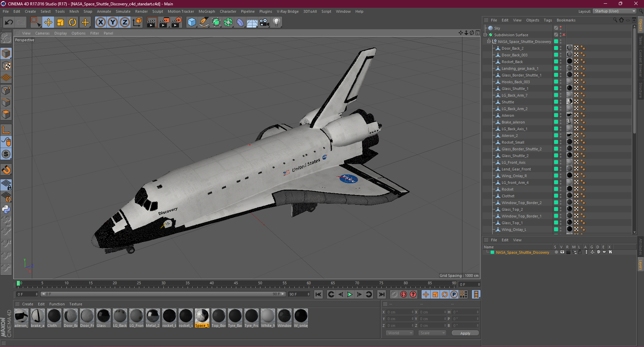The image size is (644, 347).
Task: Toggle Z axis lock
Action: [125, 22]
